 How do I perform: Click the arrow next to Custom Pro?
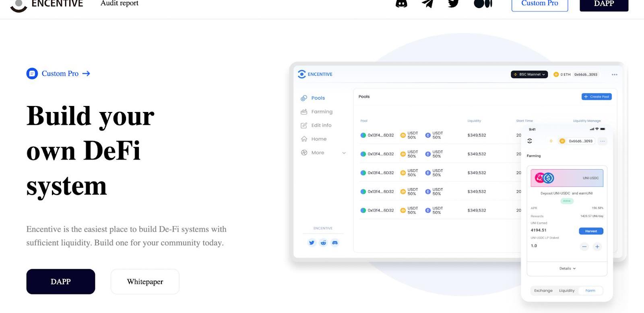[x=86, y=74]
